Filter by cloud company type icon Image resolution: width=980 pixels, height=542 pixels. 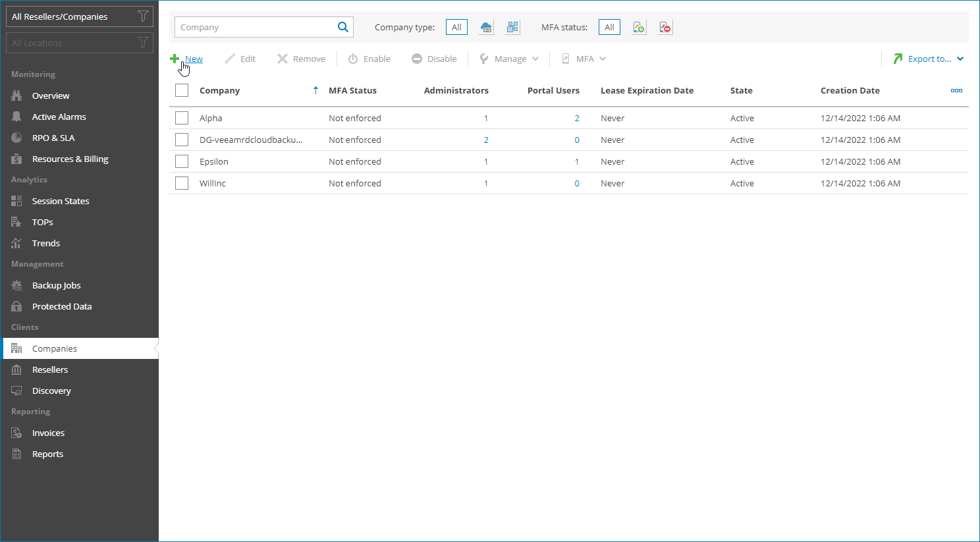click(x=486, y=27)
